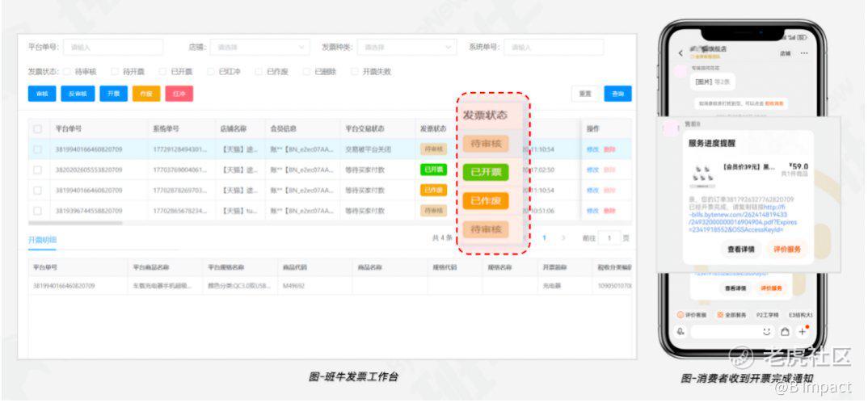Click the 充电器 cell in detail table
The height and width of the screenshot is (407, 868).
coord(552,286)
